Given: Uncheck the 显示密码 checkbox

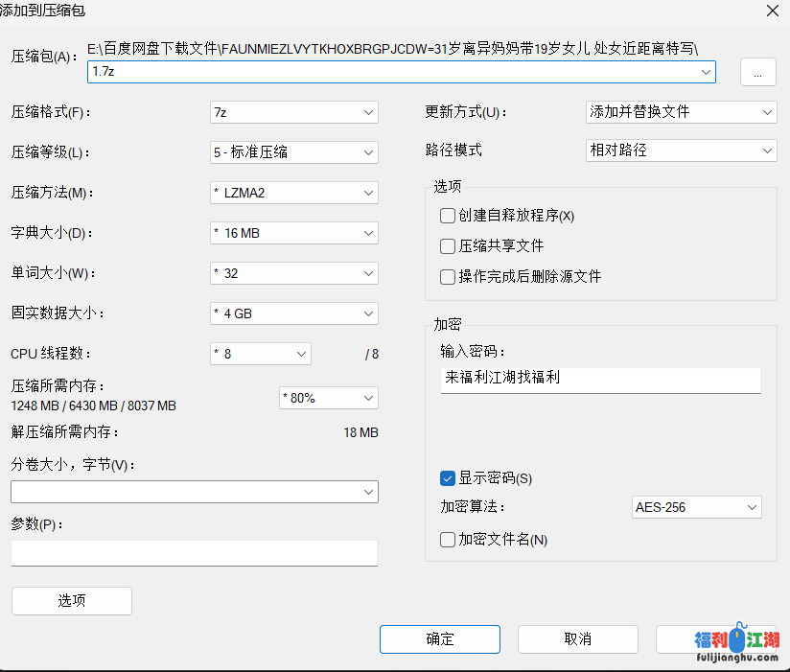Looking at the screenshot, I should click(x=448, y=478).
